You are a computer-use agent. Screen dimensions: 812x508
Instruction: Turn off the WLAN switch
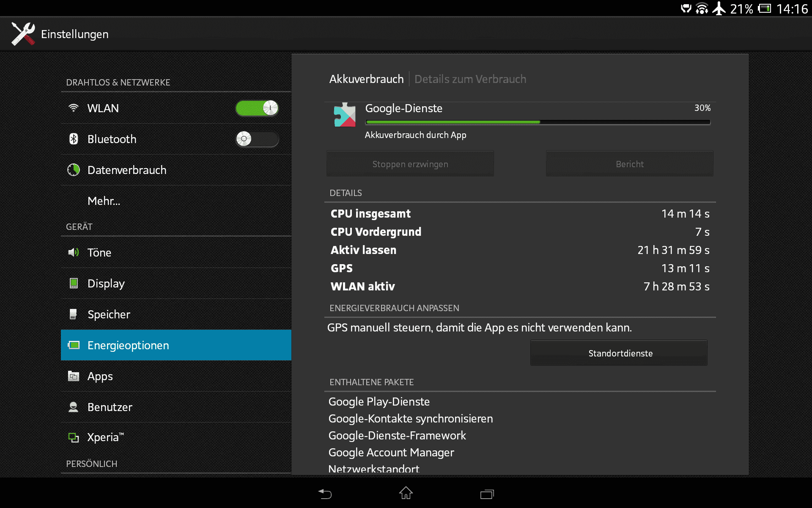tap(257, 108)
